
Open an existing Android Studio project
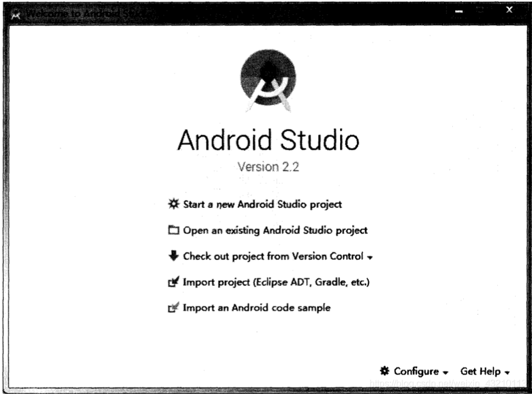tap(275, 231)
